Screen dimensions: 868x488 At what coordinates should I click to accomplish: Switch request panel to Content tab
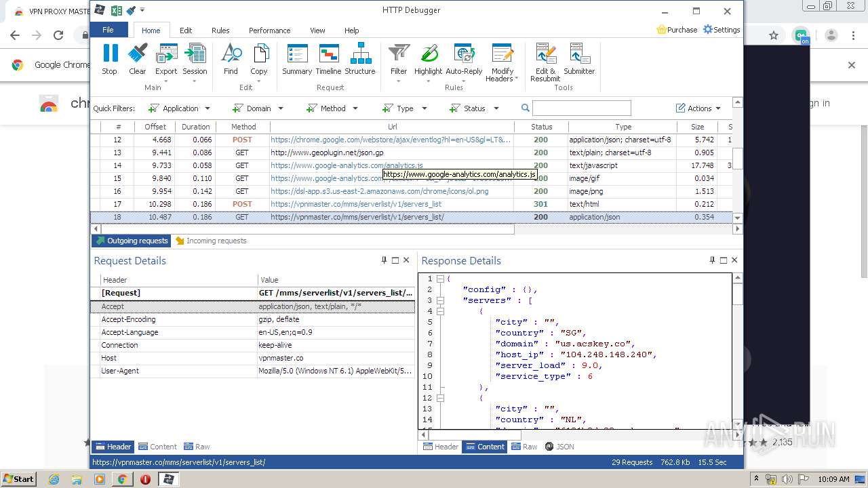click(x=157, y=447)
